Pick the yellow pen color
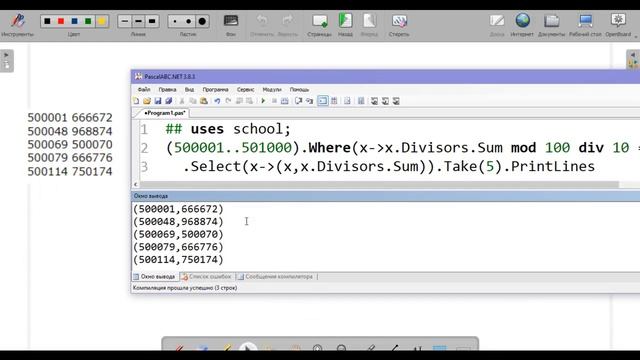Image resolution: width=640 pixels, height=360 pixels. point(102,21)
